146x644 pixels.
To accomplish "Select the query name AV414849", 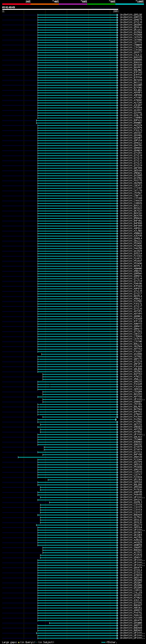I will (8, 8).
